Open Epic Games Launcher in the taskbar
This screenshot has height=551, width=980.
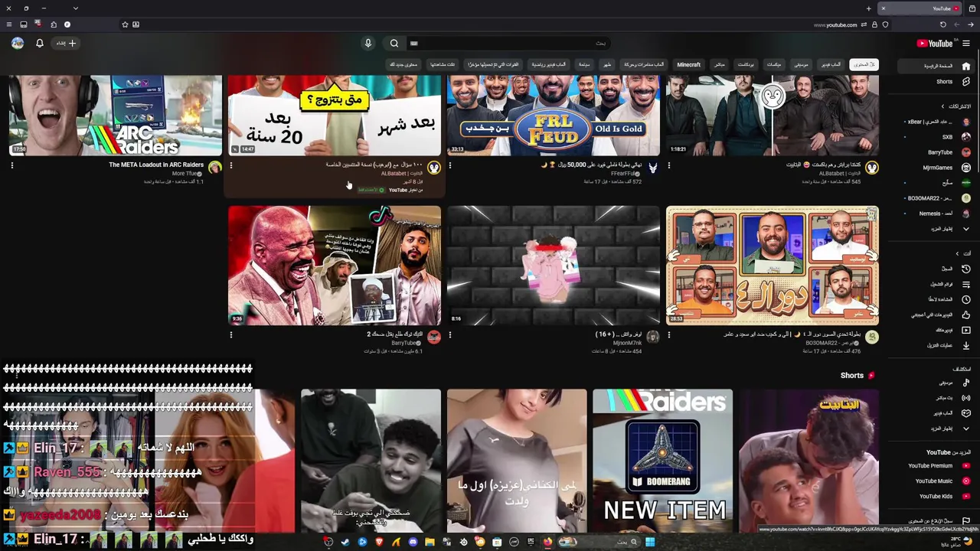531,542
